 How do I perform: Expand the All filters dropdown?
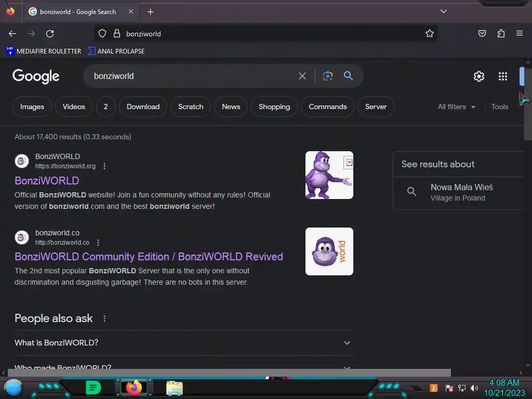(x=456, y=107)
